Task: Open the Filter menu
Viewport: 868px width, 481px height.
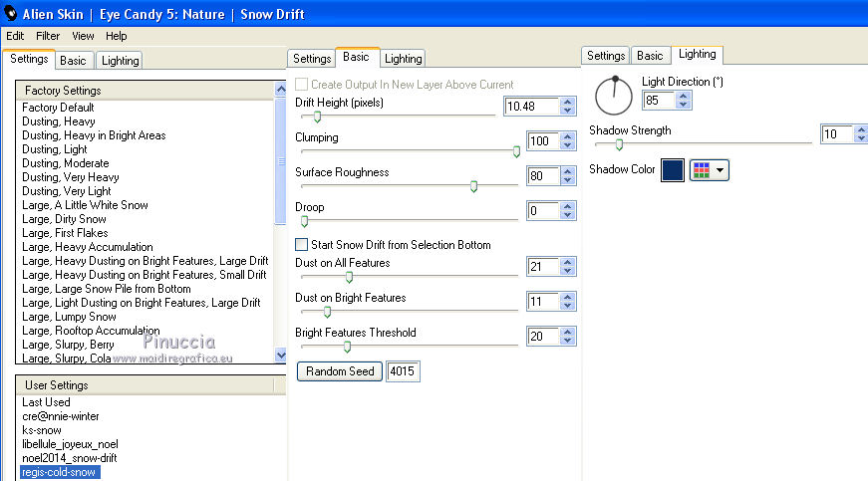Action: [x=48, y=36]
